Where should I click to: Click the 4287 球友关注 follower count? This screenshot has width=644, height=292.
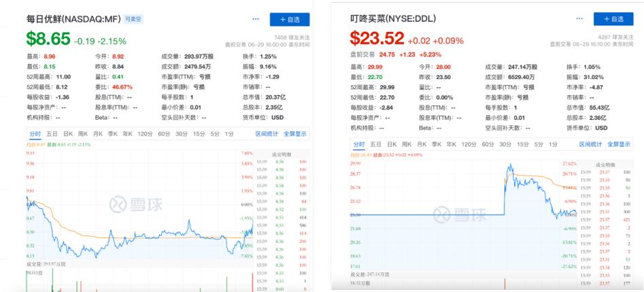[x=616, y=37]
